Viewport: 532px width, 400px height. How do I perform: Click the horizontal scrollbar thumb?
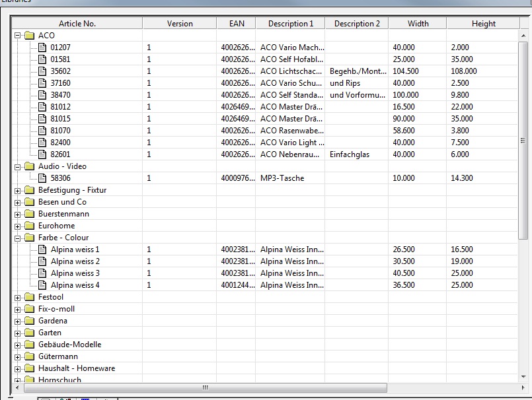coord(206,387)
